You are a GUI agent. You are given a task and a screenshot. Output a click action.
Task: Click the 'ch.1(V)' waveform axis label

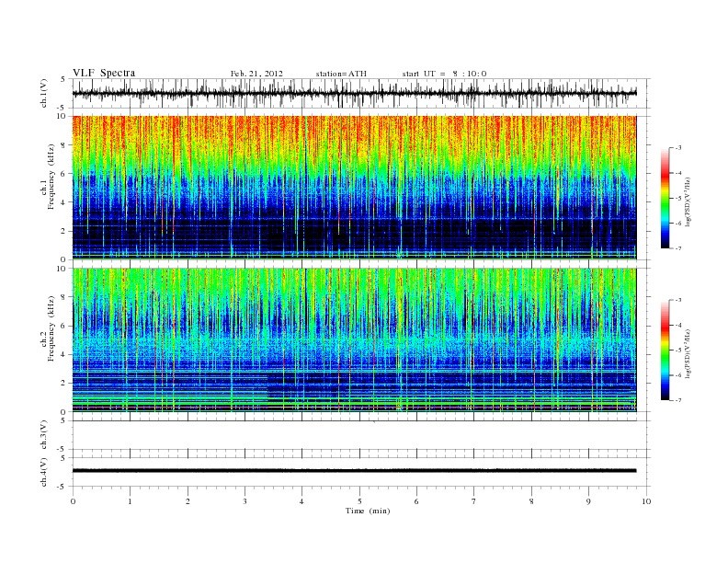[x=43, y=93]
